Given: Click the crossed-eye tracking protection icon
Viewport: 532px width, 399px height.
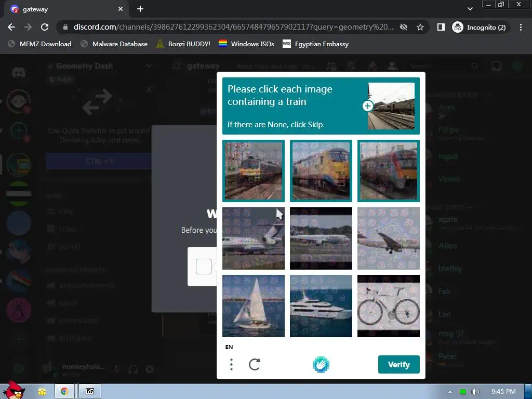Looking at the screenshot, I should (403, 27).
